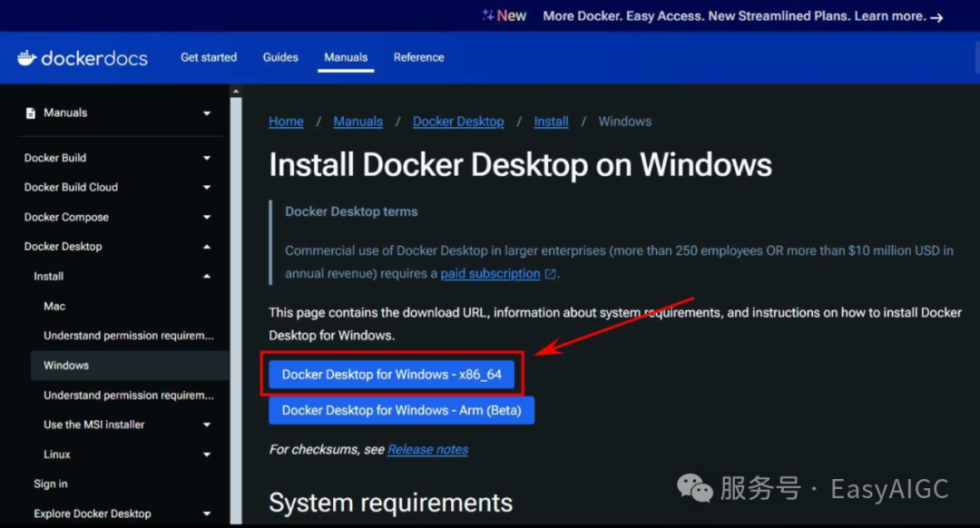
Task: Open Install sidebar item
Action: tap(49, 276)
